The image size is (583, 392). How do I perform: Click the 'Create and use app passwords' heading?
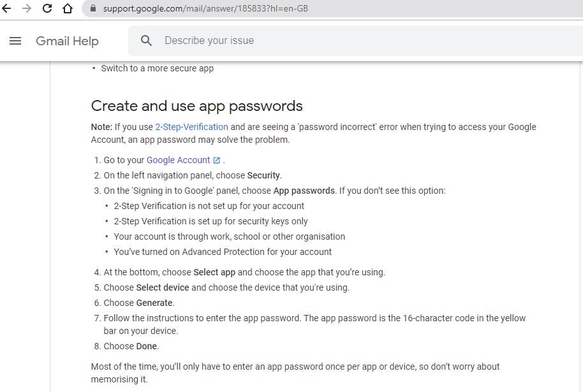[x=196, y=106]
